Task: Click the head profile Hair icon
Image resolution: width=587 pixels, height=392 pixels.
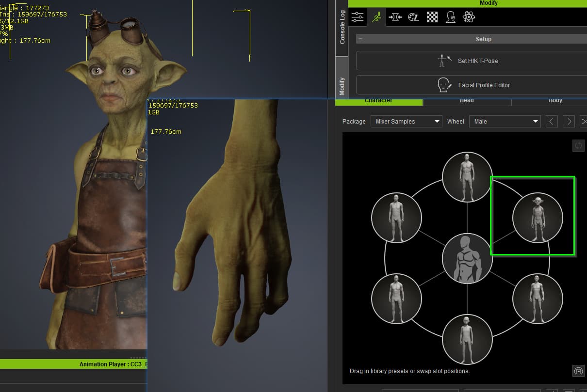Action: (x=450, y=17)
